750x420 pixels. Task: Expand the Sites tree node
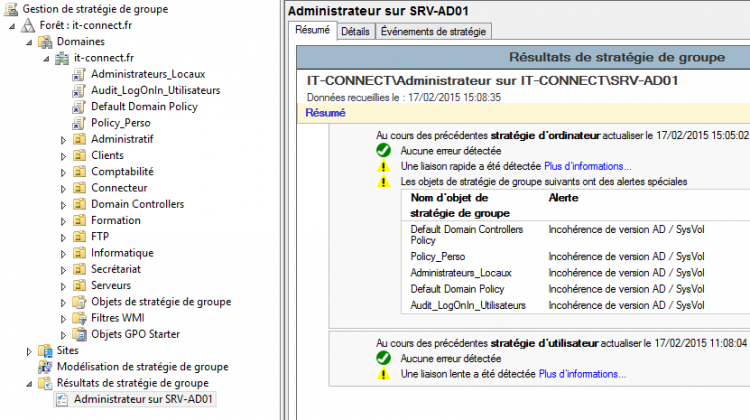coord(29,352)
